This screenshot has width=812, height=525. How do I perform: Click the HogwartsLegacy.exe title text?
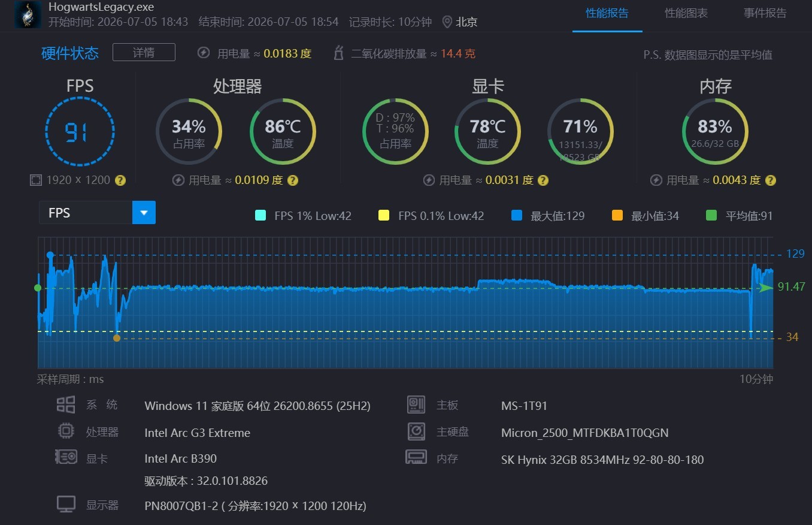point(101,7)
